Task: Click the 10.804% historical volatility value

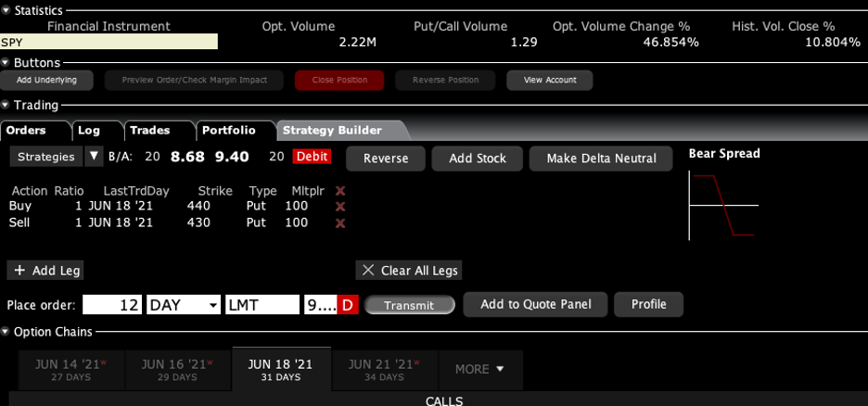Action: coord(833,42)
